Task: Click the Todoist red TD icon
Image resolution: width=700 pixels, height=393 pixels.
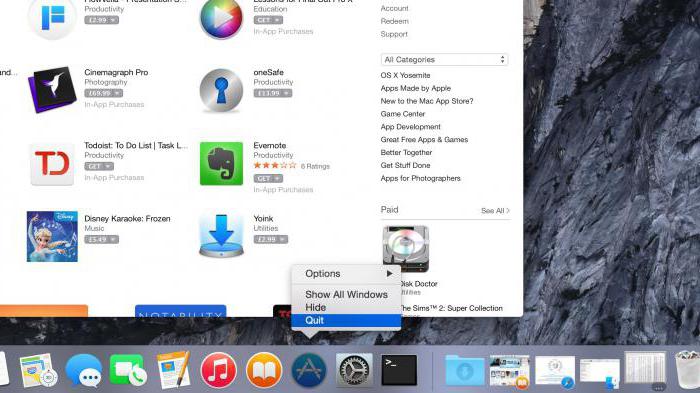Action: [52, 164]
